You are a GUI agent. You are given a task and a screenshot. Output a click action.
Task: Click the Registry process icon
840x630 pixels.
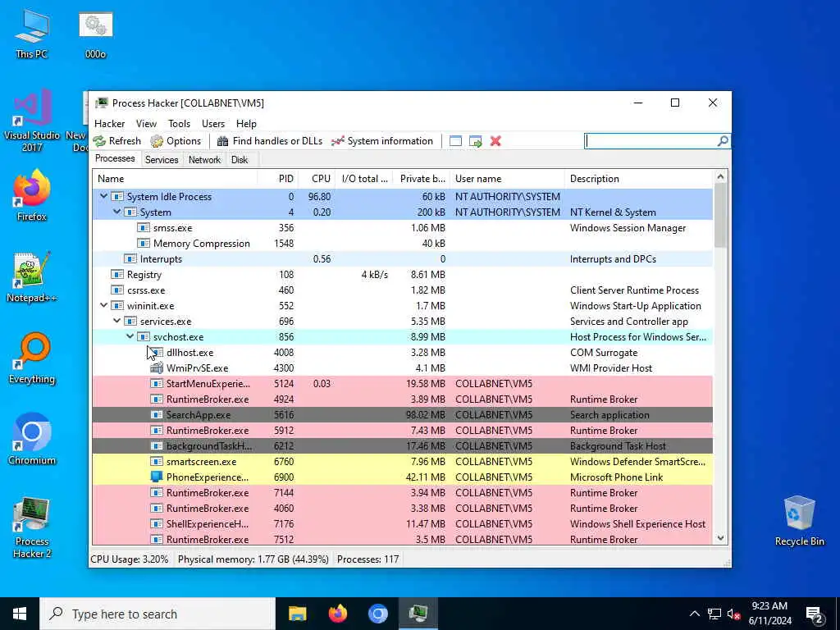116,274
